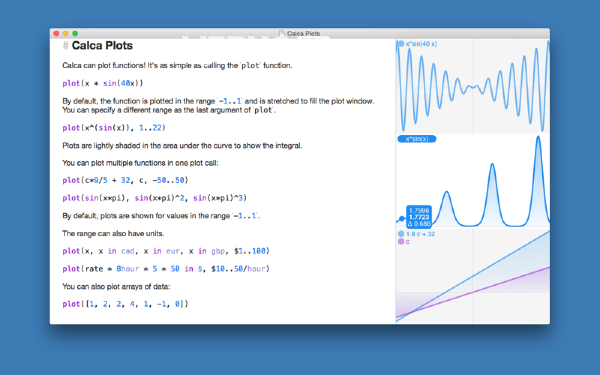Click the blue x*sin(40 x) legend dot

[401, 44]
